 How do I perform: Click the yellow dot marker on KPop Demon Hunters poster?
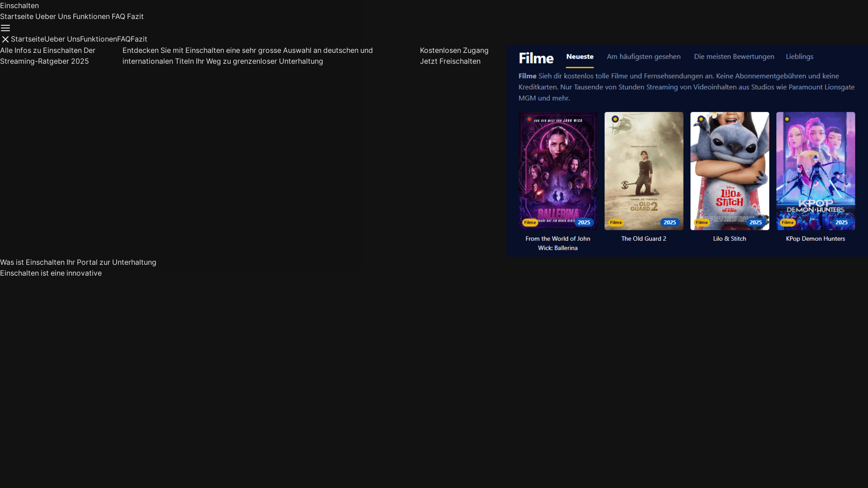[787, 119]
